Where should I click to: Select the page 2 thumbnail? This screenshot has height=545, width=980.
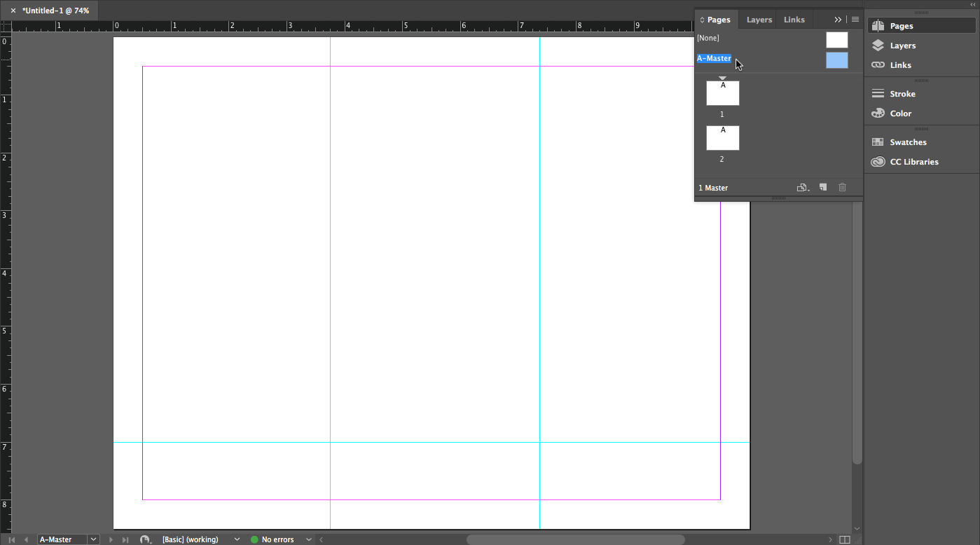pyautogui.click(x=722, y=138)
